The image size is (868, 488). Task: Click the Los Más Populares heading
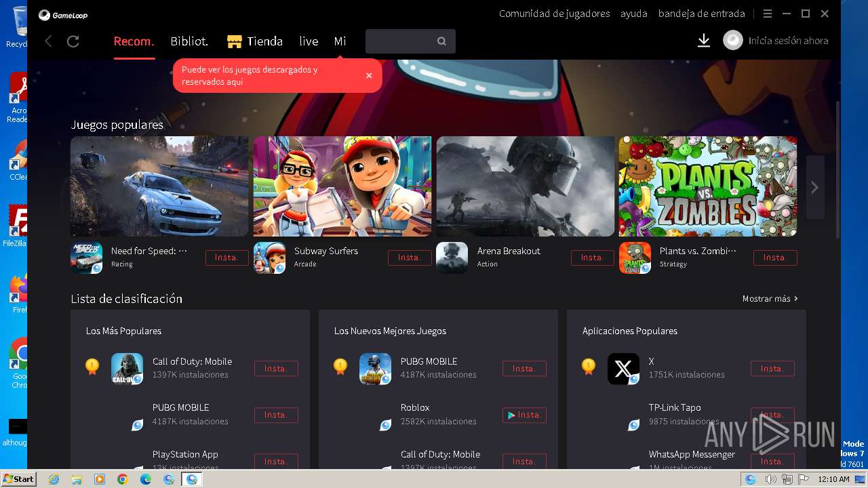coord(123,331)
